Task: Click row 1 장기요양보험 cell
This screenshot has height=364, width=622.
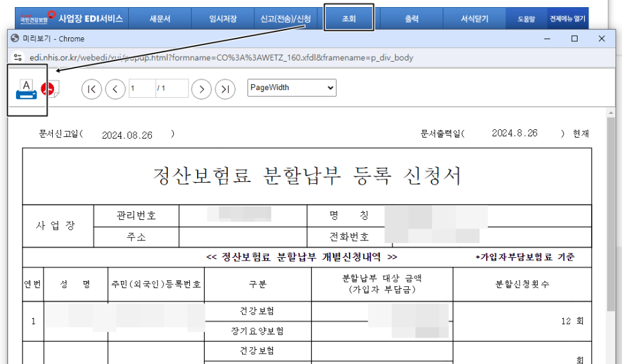Action: coord(258,331)
